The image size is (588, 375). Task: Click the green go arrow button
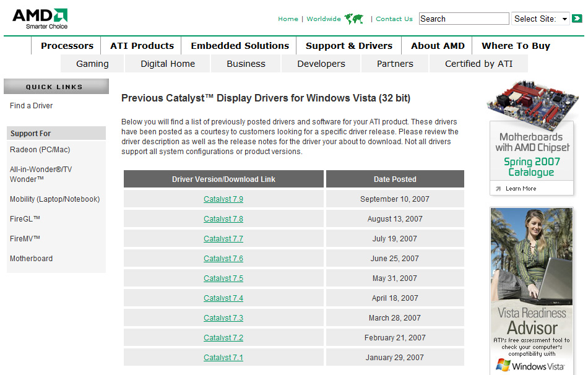pyautogui.click(x=577, y=18)
